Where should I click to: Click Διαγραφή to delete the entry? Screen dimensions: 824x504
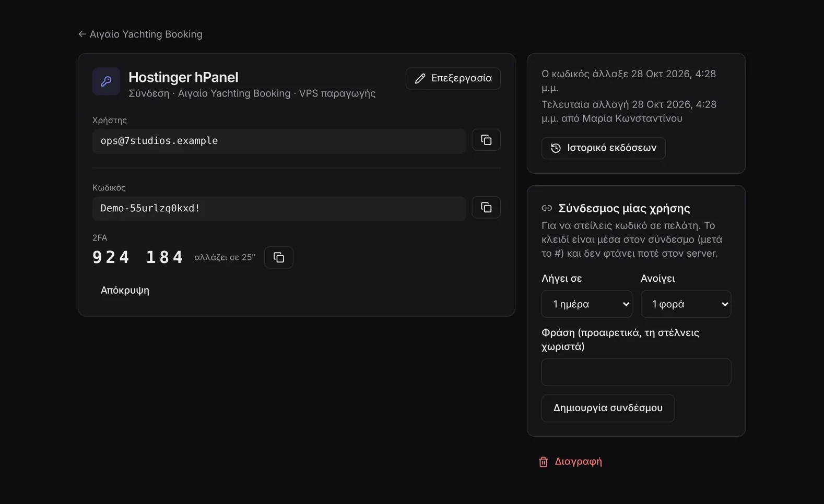[570, 462]
